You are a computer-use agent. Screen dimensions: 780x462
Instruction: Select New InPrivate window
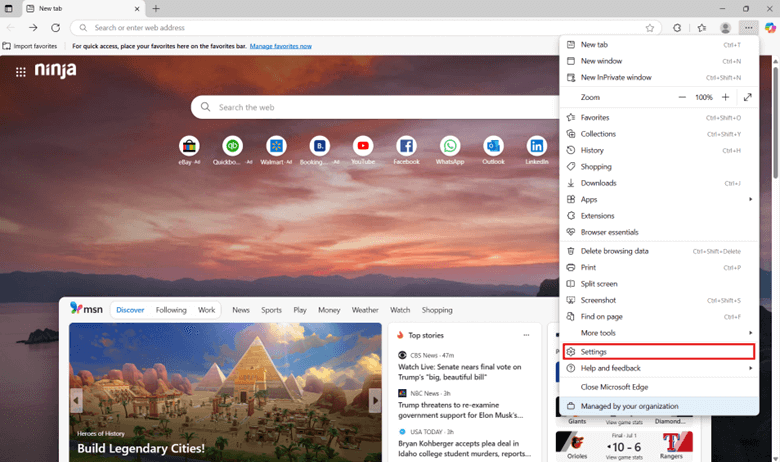click(659, 77)
